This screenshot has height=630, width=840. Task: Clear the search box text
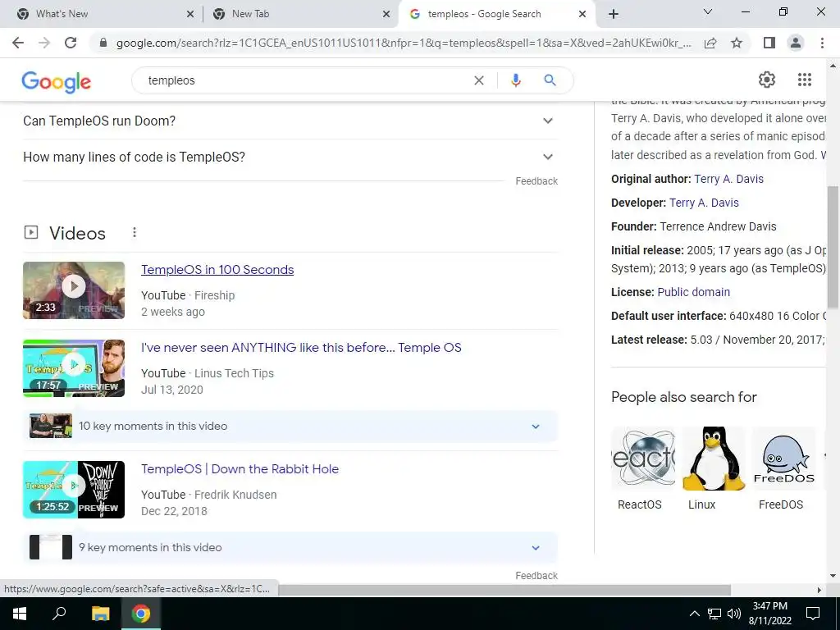[479, 80]
